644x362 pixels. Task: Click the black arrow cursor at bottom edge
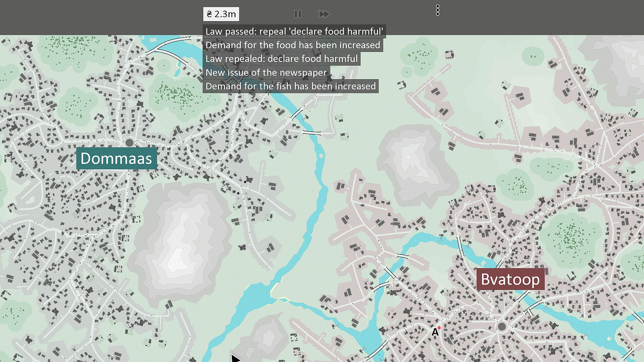point(235,358)
